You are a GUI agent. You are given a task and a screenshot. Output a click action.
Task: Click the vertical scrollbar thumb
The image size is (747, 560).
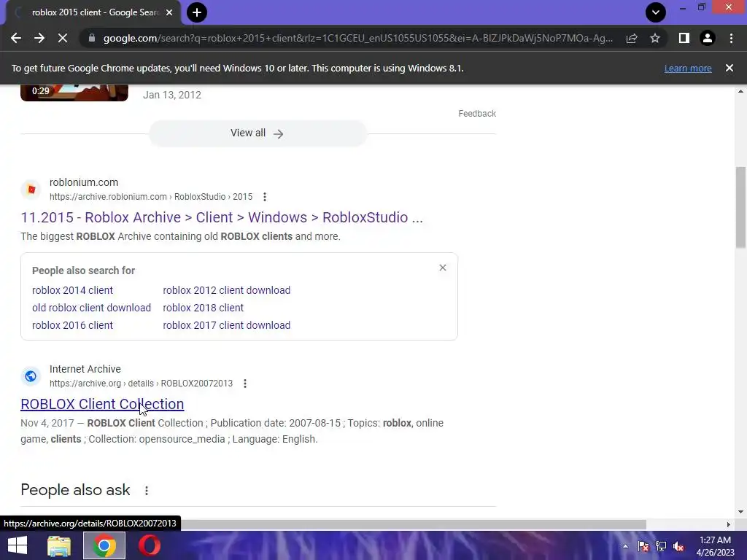(740, 207)
